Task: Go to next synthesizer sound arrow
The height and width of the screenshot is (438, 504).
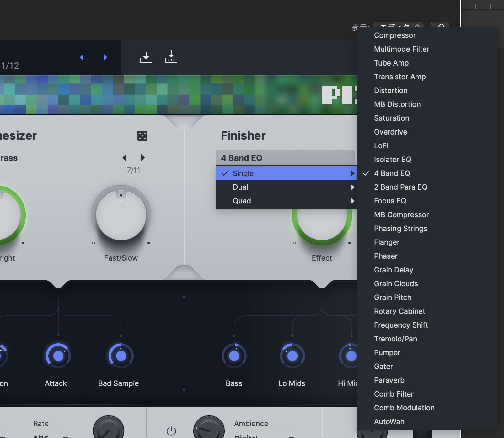Action: [143, 157]
